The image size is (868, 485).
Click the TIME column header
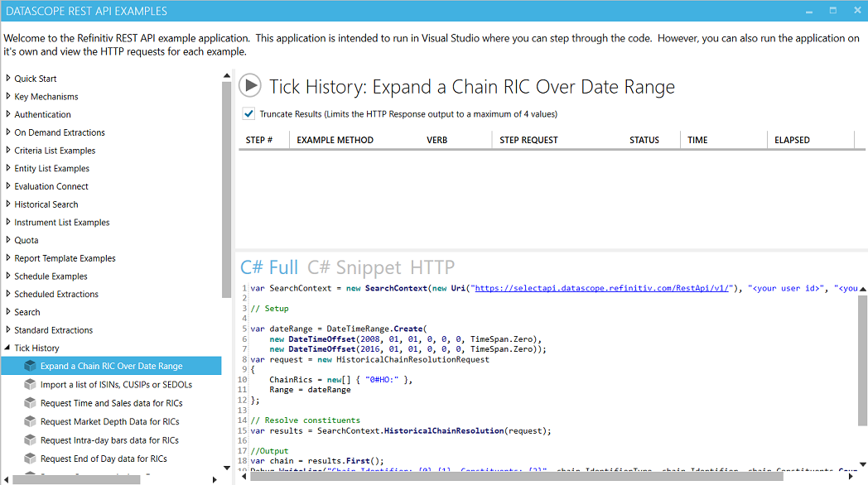(x=697, y=140)
